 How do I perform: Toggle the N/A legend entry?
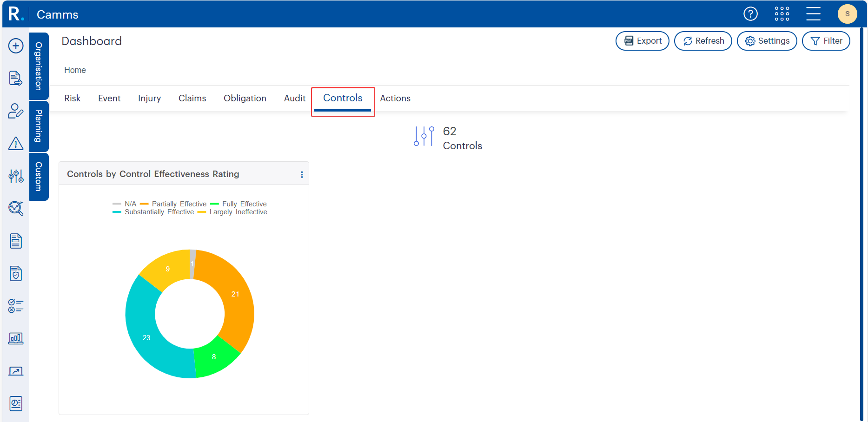pyautogui.click(x=125, y=204)
